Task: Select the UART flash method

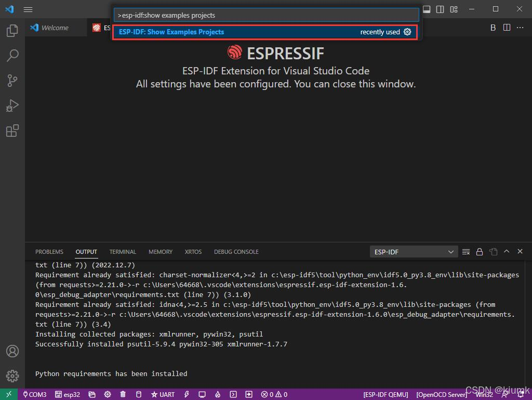Action: coord(163,395)
